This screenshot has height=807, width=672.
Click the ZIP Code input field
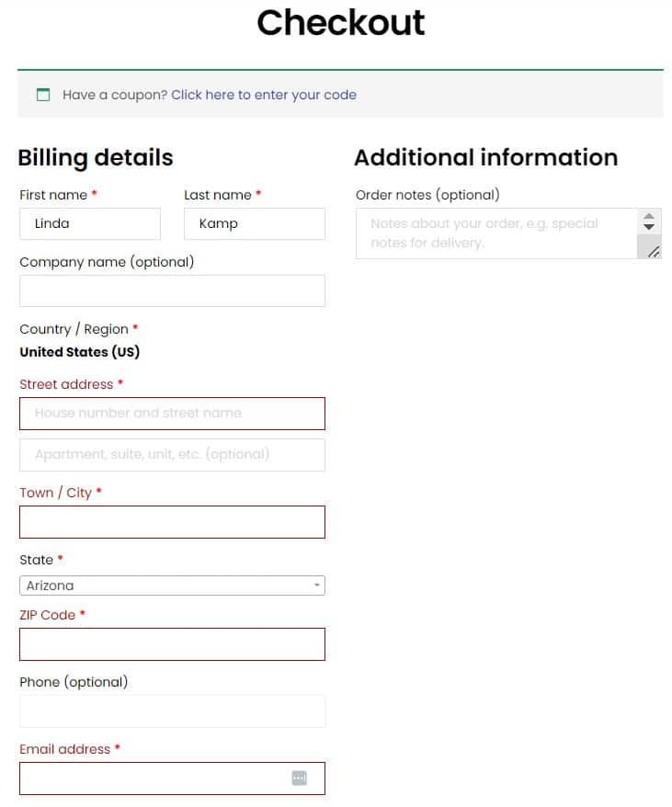click(172, 643)
